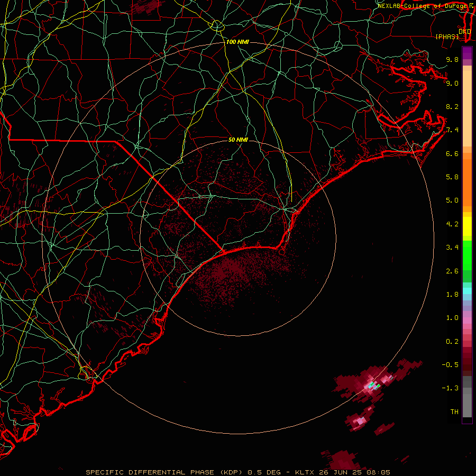
Task: Click the [PHAS] units label
Action: click(x=447, y=37)
